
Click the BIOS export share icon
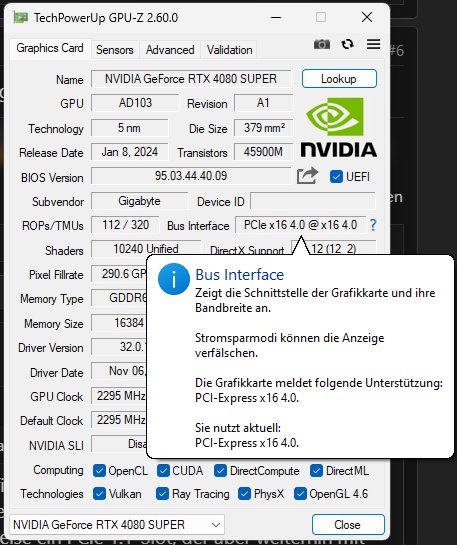[x=307, y=176]
